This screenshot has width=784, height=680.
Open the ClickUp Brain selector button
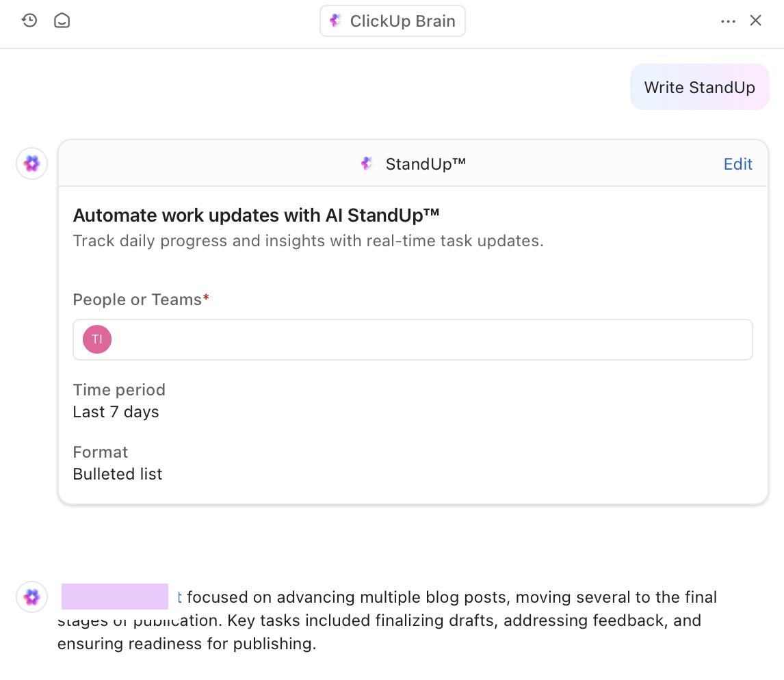pyautogui.click(x=392, y=21)
